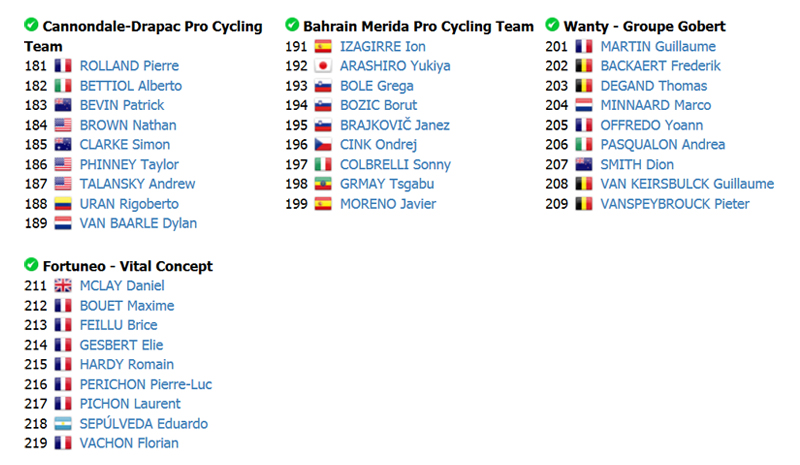The height and width of the screenshot is (465, 800).
Task: Click the Ethiopian flag beside GRMAY Tsgabu
Action: pos(323,184)
